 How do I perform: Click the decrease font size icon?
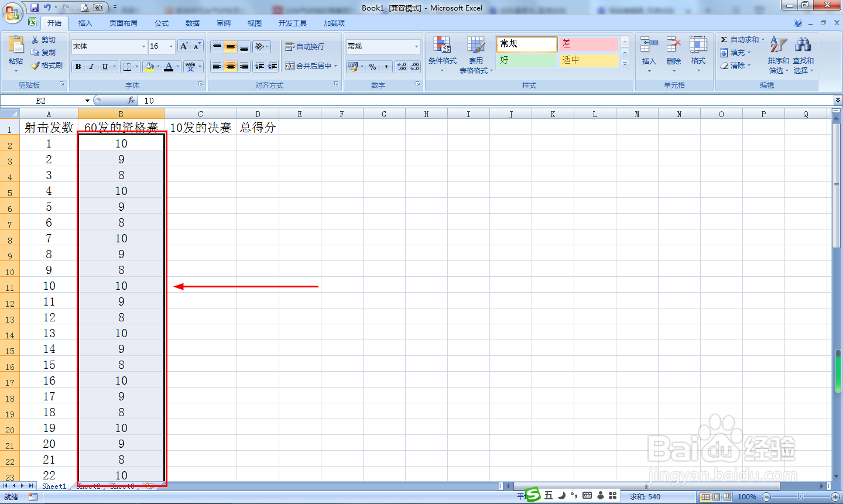[x=197, y=46]
